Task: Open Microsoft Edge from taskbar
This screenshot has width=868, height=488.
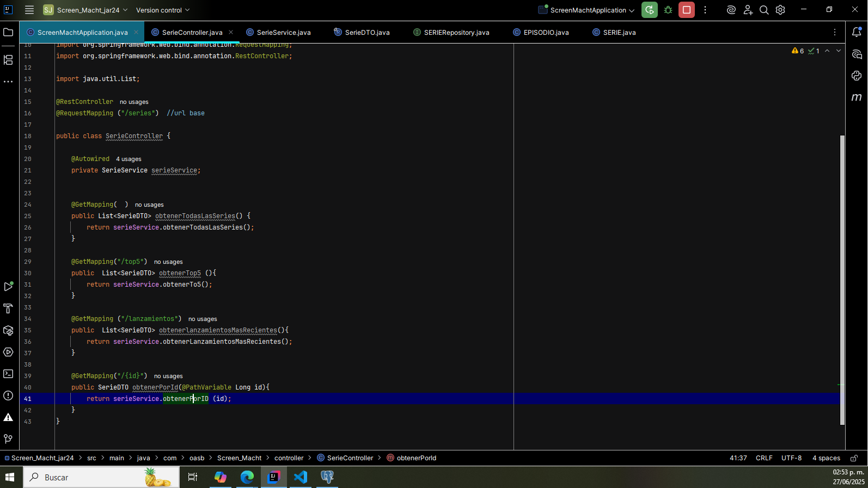Action: 247,477
